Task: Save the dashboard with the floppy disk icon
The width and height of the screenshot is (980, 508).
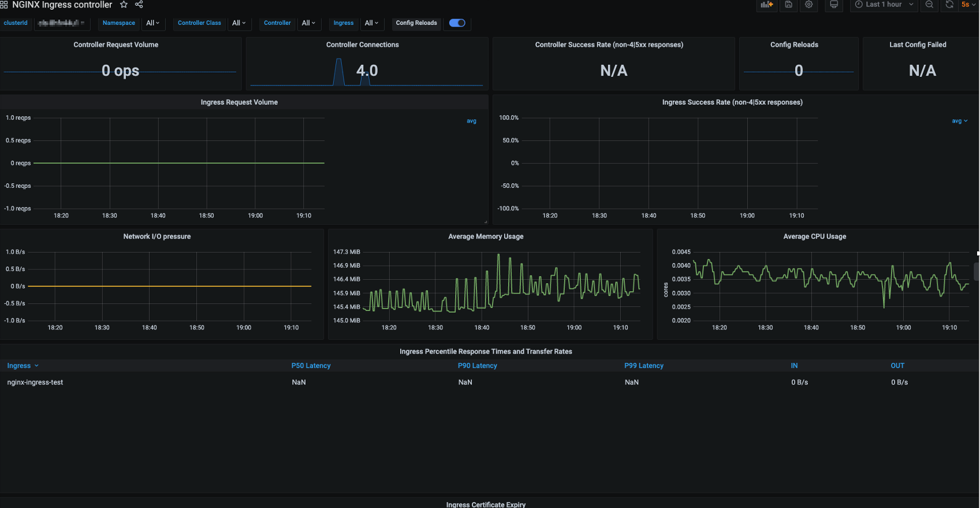Action: (x=788, y=5)
